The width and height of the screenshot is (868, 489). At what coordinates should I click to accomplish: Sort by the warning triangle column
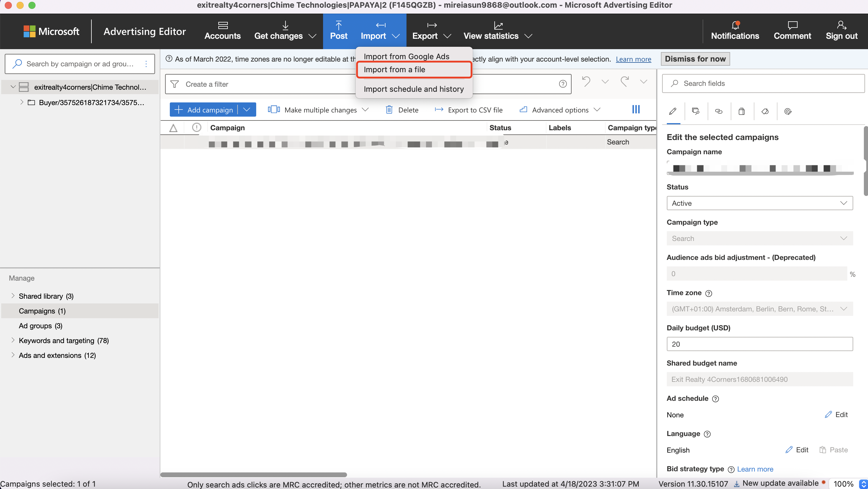(x=173, y=128)
